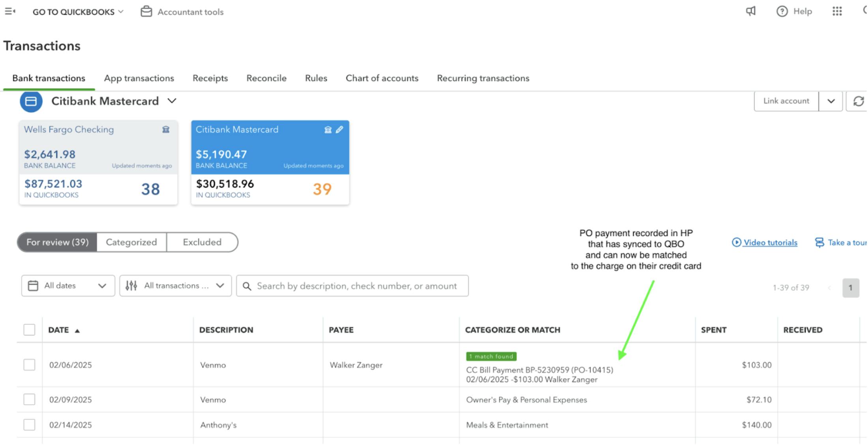Open the Accountant tools briefcase
This screenshot has height=445, width=868.
coord(146,11)
